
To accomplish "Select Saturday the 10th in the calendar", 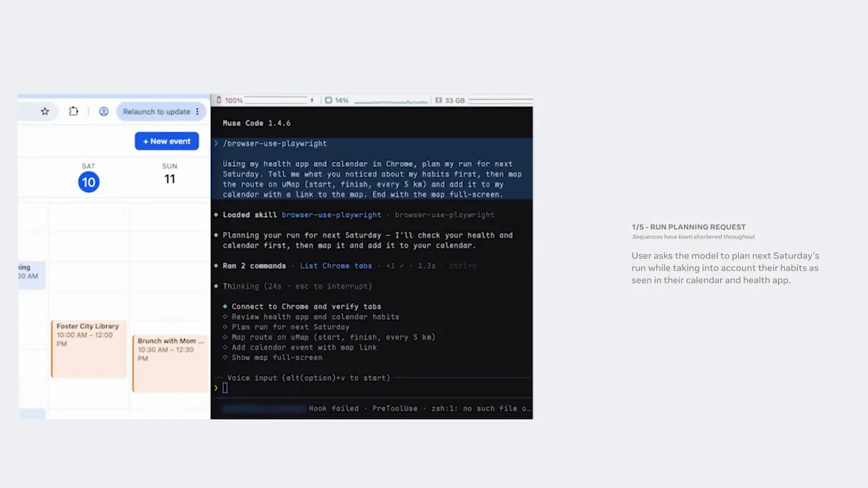I will 88,182.
